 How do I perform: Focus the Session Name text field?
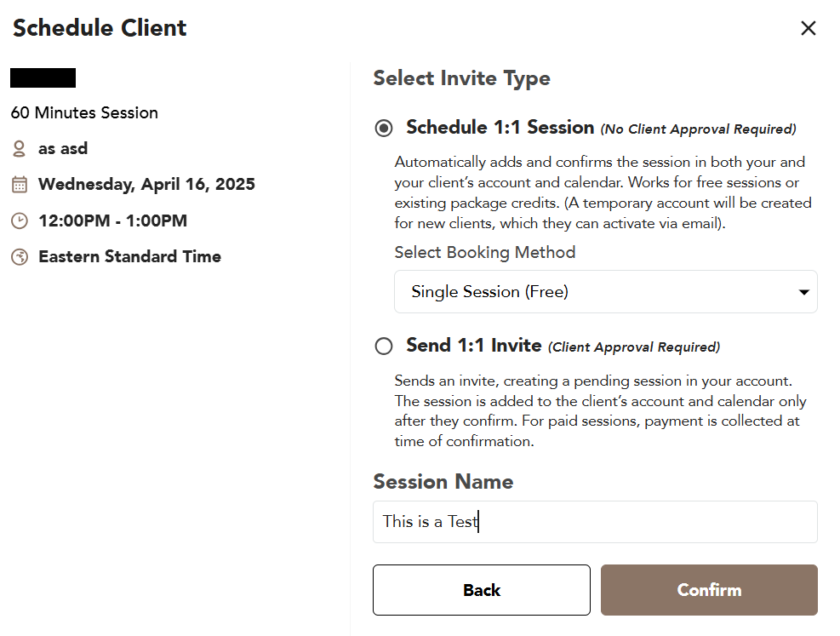(x=594, y=522)
